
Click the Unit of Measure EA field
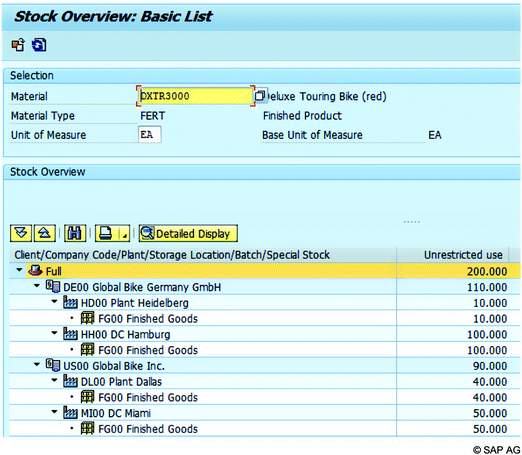149,134
